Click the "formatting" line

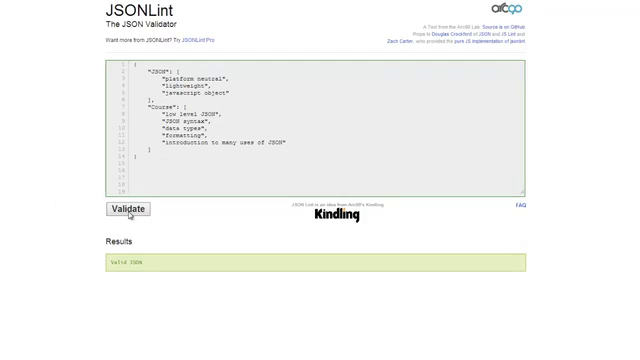click(184, 136)
